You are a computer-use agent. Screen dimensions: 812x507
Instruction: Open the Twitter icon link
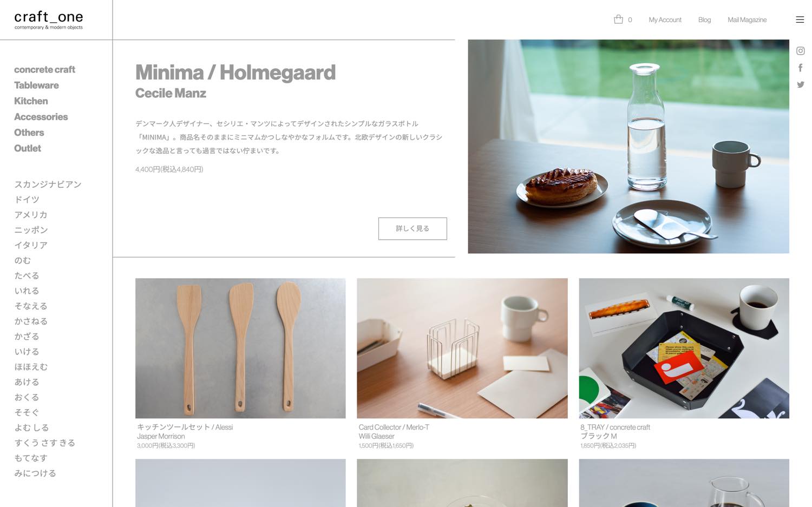[x=800, y=84]
